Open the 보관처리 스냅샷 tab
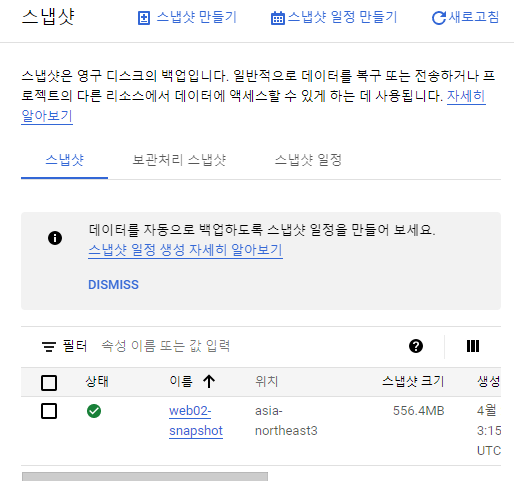The image size is (514, 487). pos(179,160)
